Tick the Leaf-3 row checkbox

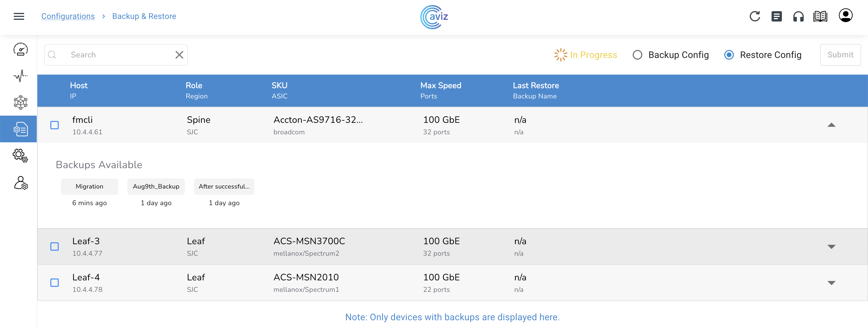55,246
